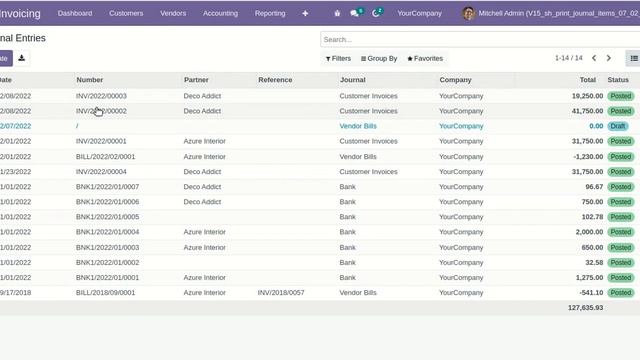Screen dimensions: 640x360
Task: Open the Filters dropdown
Action: click(x=338, y=58)
